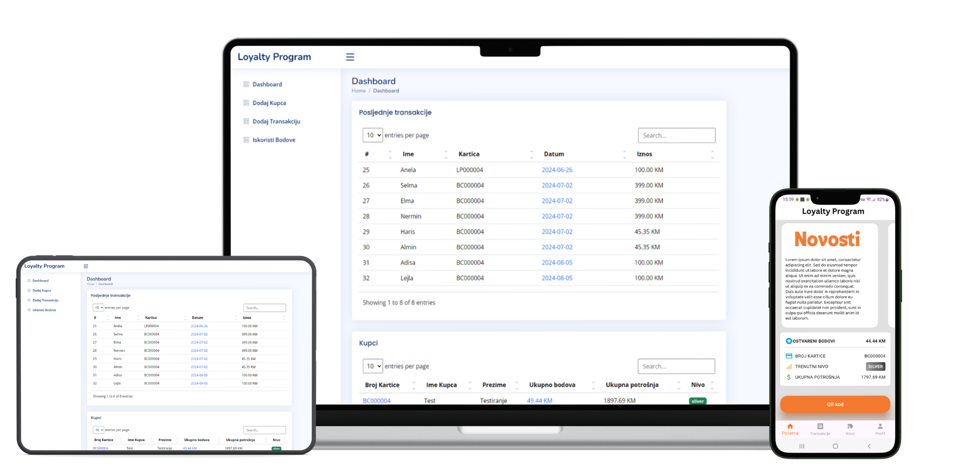The height and width of the screenshot is (470, 980).
Task: Tap the star icon by Ostvareni Bodovi
Action: coord(789,341)
